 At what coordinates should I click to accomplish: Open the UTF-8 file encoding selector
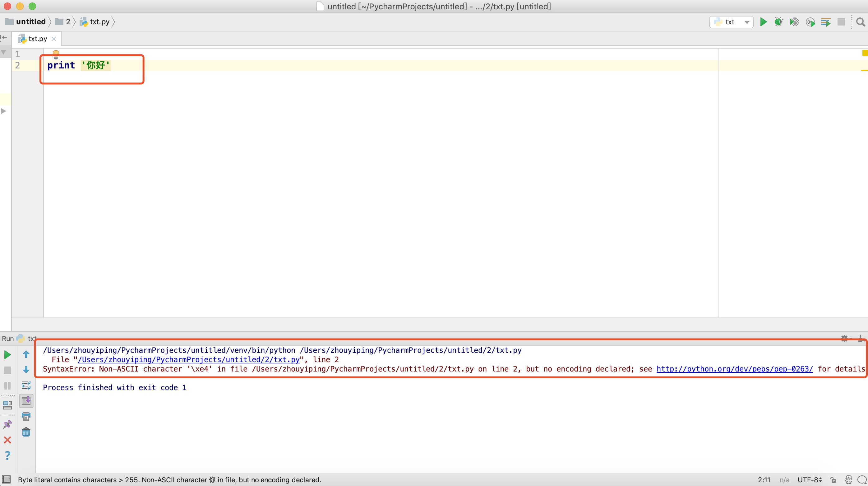point(809,479)
